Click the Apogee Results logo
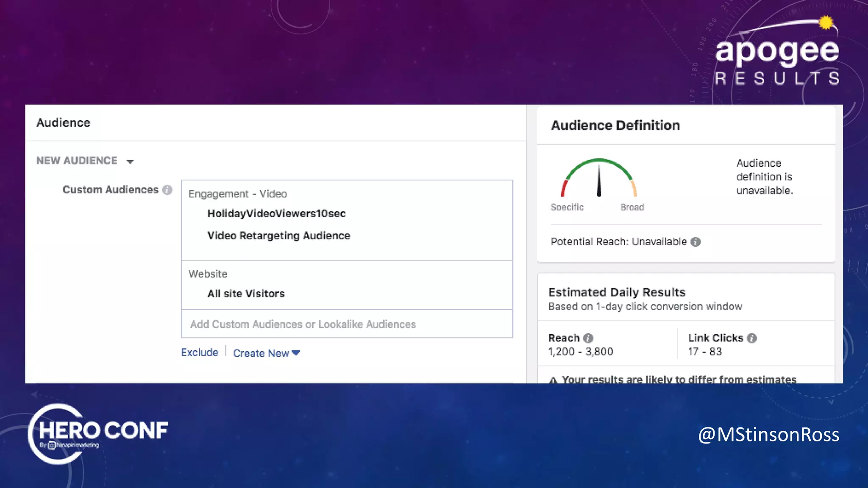 coord(776,53)
